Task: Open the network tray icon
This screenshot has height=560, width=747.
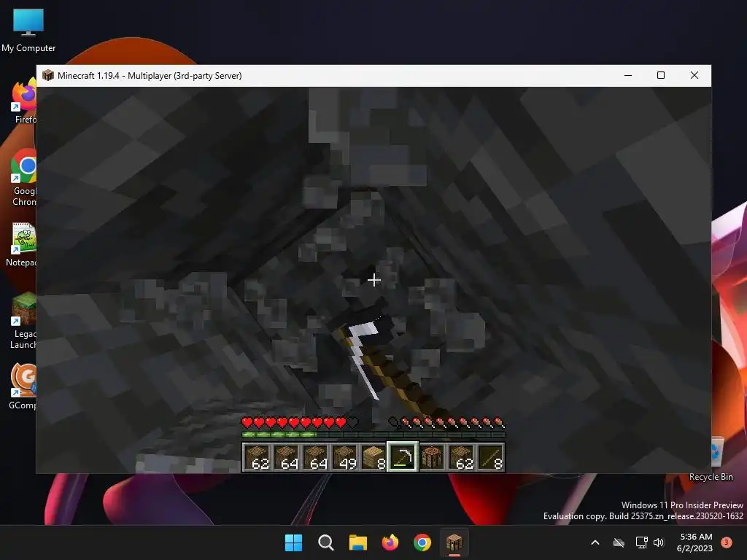Action: coord(642,542)
